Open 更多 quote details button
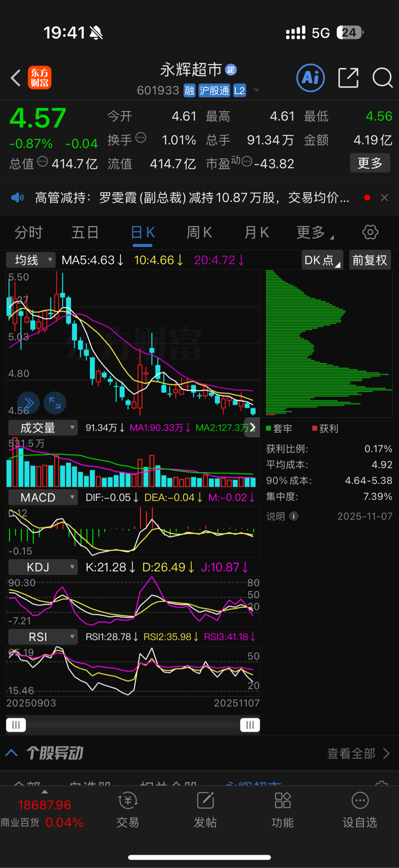The height and width of the screenshot is (868, 399). click(370, 163)
